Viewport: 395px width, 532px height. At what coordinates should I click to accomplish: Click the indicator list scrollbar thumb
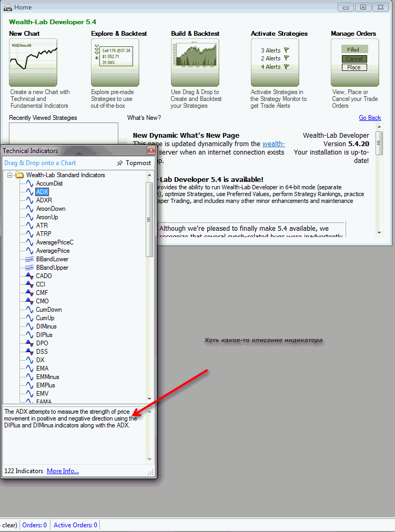149,220
